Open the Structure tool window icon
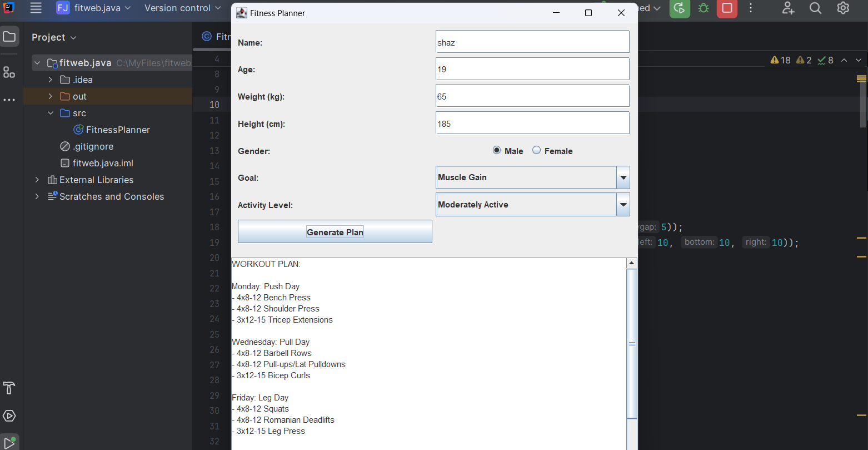868x450 pixels. (x=9, y=72)
